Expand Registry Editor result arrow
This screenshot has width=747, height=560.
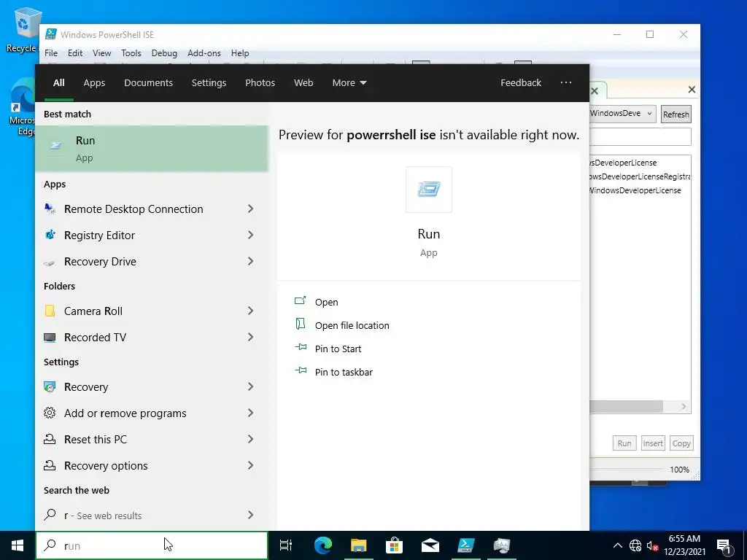(x=251, y=235)
